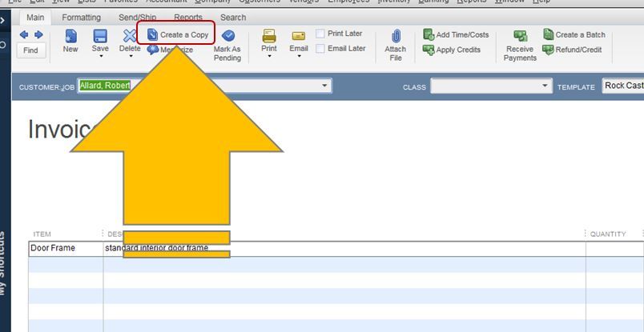644x332 pixels.
Task: Expand the Delete dropdown arrow
Action: (131, 56)
